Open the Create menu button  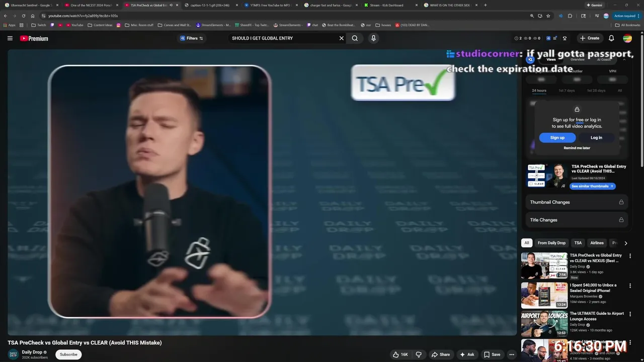point(589,38)
